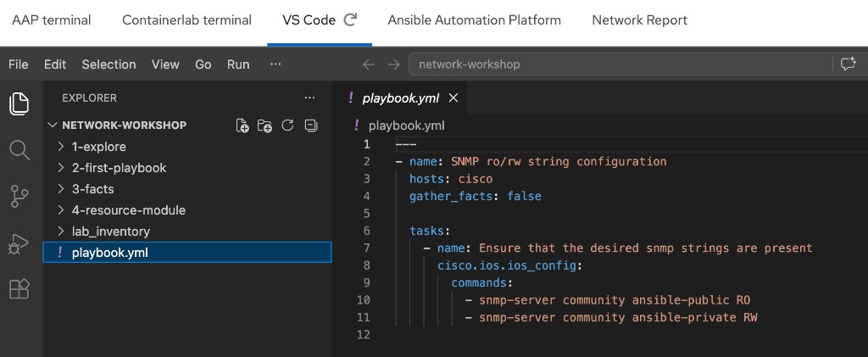868x357 pixels.
Task: Open the File menu
Action: 19,64
